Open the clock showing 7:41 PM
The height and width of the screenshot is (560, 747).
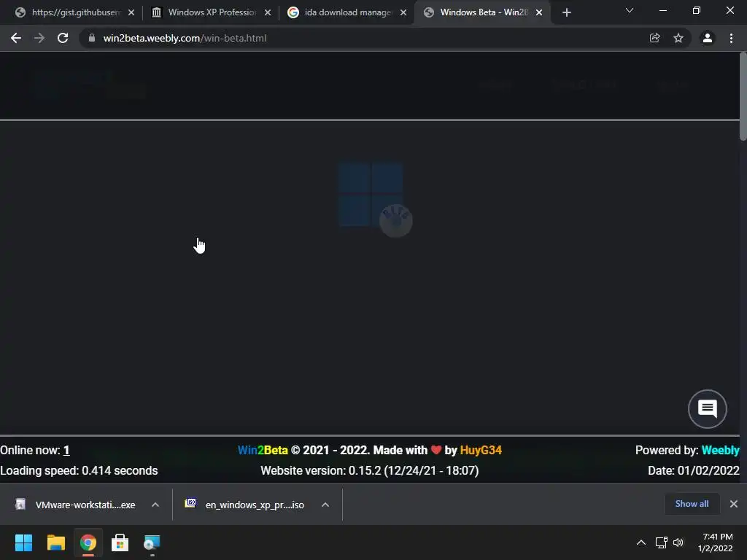click(x=716, y=542)
